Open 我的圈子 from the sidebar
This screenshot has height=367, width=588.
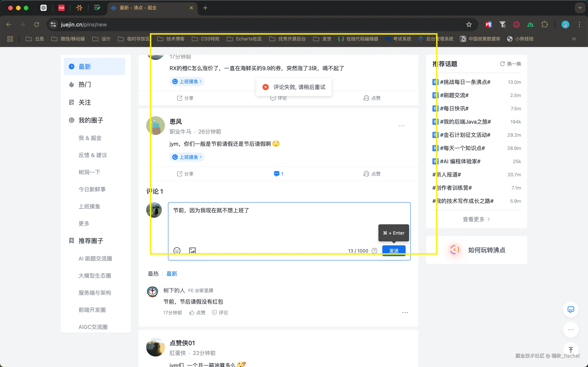tap(91, 120)
